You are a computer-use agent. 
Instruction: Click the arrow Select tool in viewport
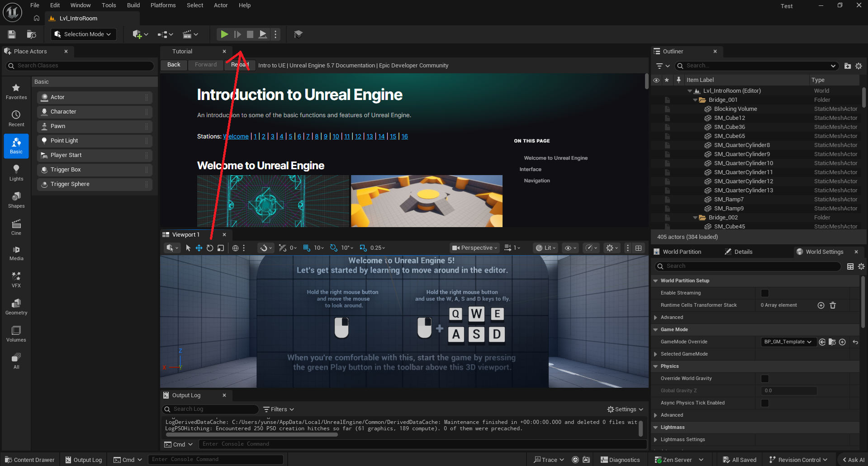[x=188, y=248]
